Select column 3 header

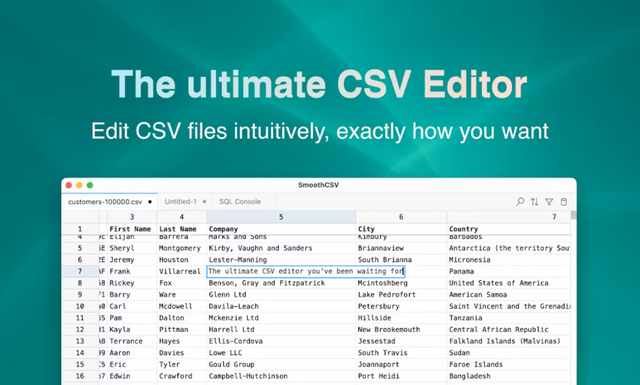click(132, 217)
